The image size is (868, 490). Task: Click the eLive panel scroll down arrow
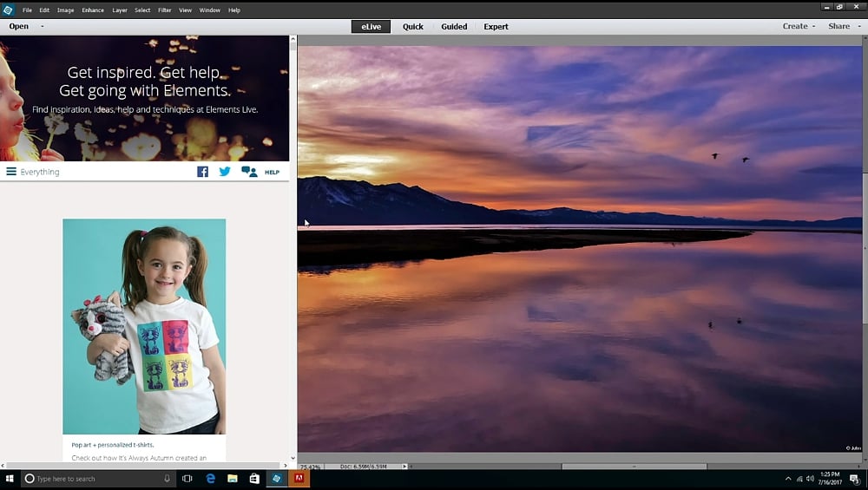pos(293,458)
